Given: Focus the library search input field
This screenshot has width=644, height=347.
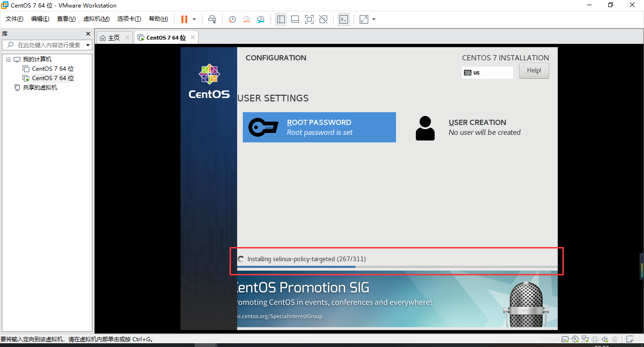Looking at the screenshot, I should [47, 45].
